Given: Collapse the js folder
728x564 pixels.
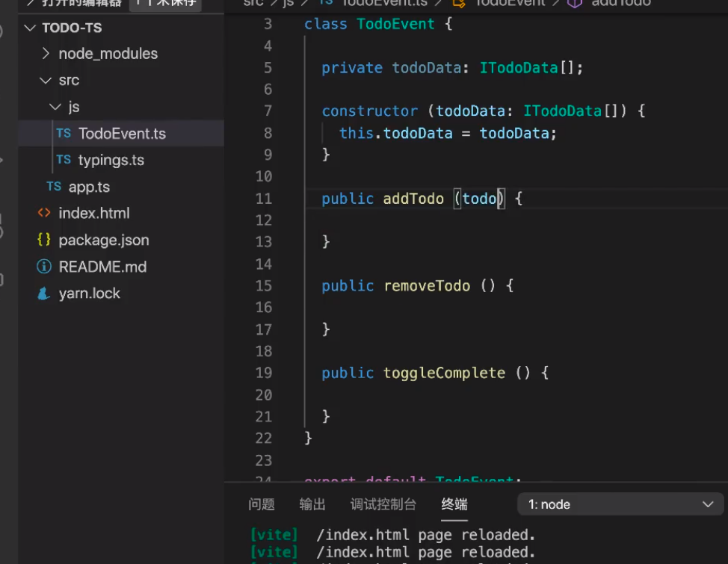Looking at the screenshot, I should [56, 106].
